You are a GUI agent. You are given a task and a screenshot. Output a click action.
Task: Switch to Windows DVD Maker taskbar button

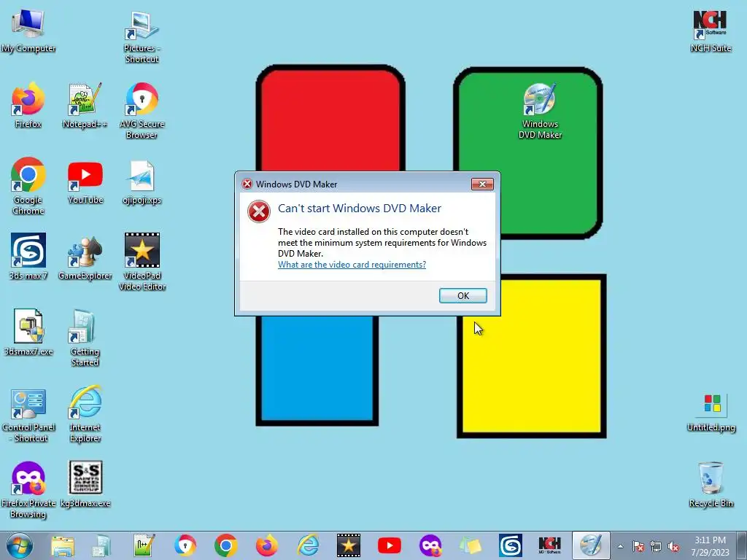[x=591, y=545]
